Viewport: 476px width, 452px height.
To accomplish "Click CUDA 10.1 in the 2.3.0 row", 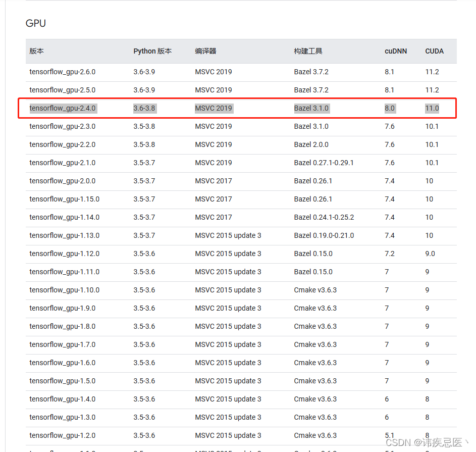I will [x=432, y=126].
